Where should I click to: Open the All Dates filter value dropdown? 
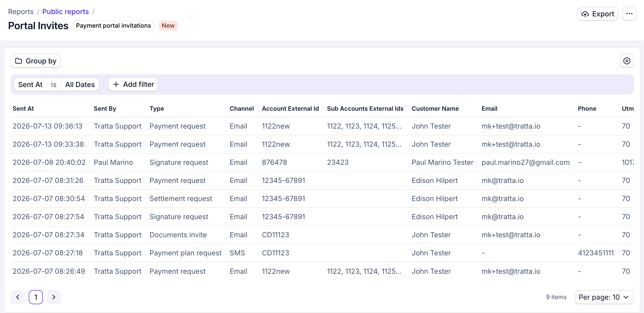click(x=80, y=85)
